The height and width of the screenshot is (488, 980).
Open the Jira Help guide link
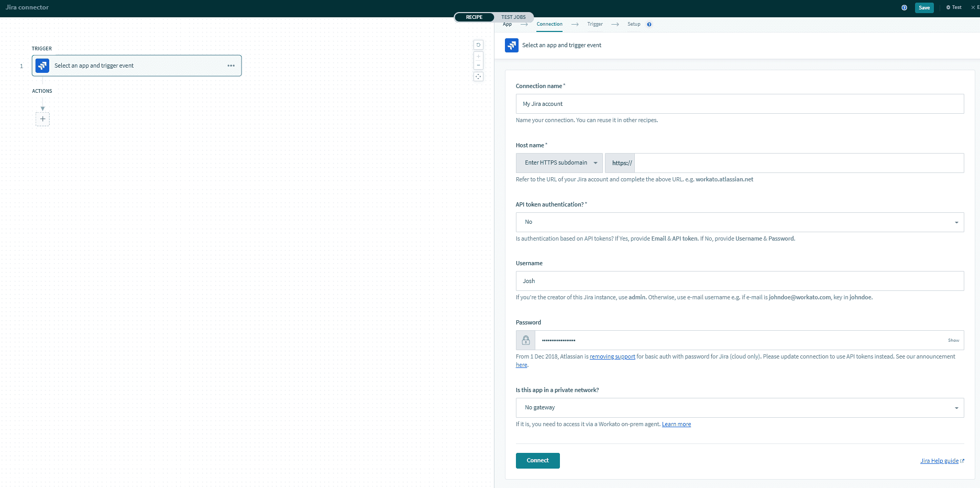pyautogui.click(x=939, y=461)
